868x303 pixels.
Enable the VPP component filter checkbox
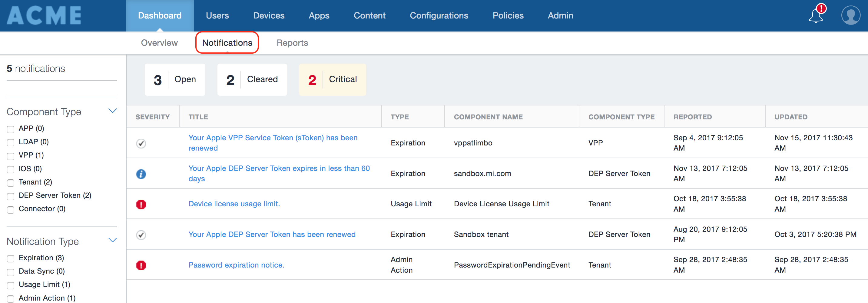tap(10, 156)
